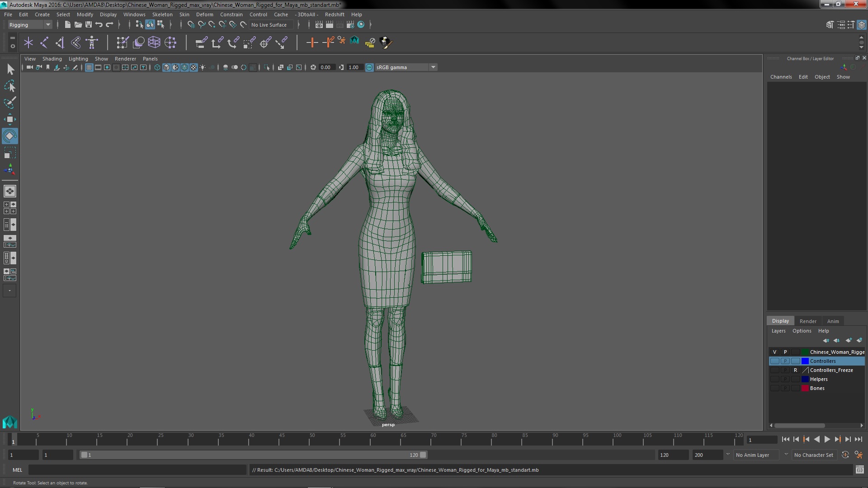Click the Create Locator shelf icon
Image resolution: width=868 pixels, height=488 pixels.
(x=28, y=42)
